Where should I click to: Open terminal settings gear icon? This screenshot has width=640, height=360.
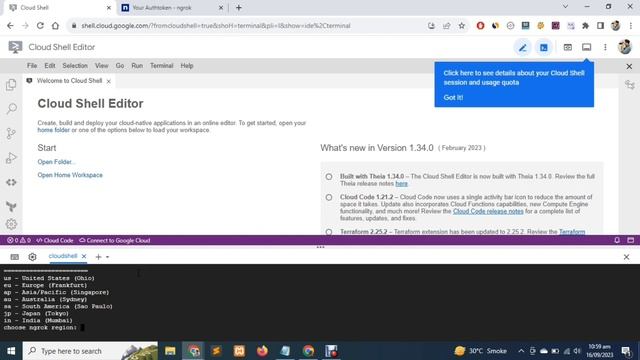[32, 257]
